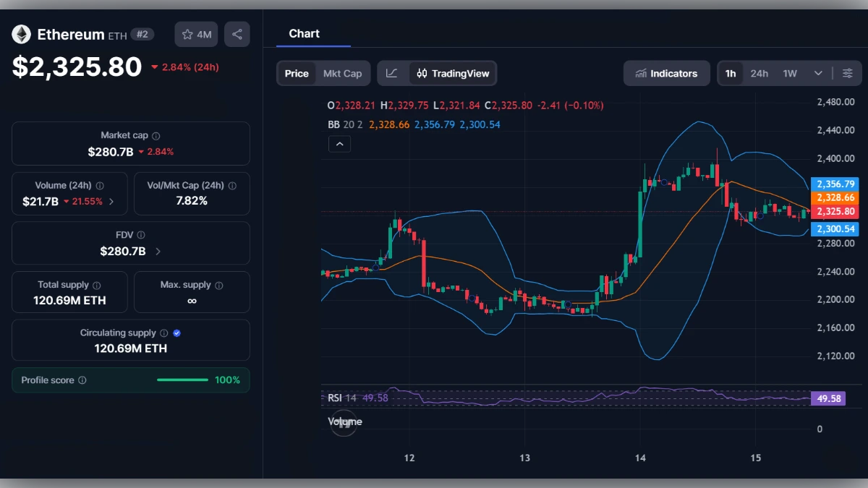This screenshot has width=868, height=488.
Task: Open the Indicators panel
Action: [x=666, y=73]
